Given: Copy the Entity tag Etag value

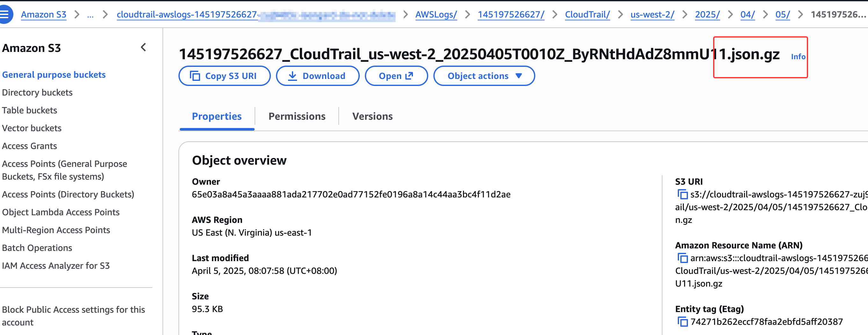Looking at the screenshot, I should tap(682, 322).
